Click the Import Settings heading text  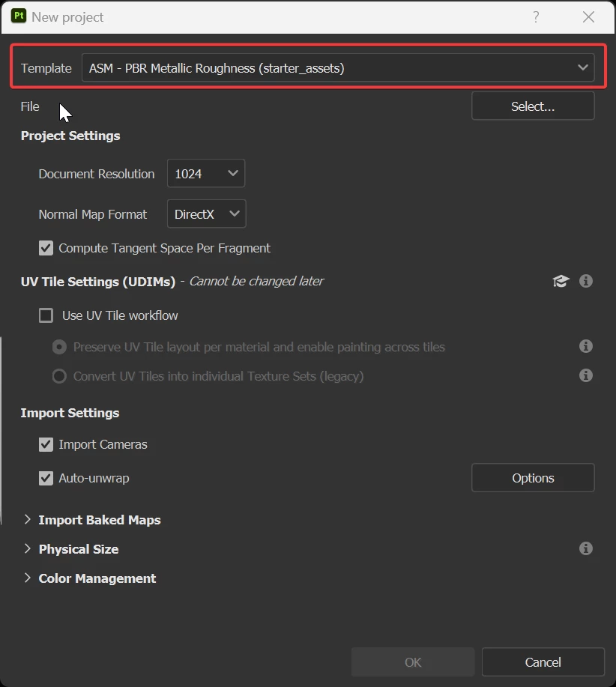[70, 413]
